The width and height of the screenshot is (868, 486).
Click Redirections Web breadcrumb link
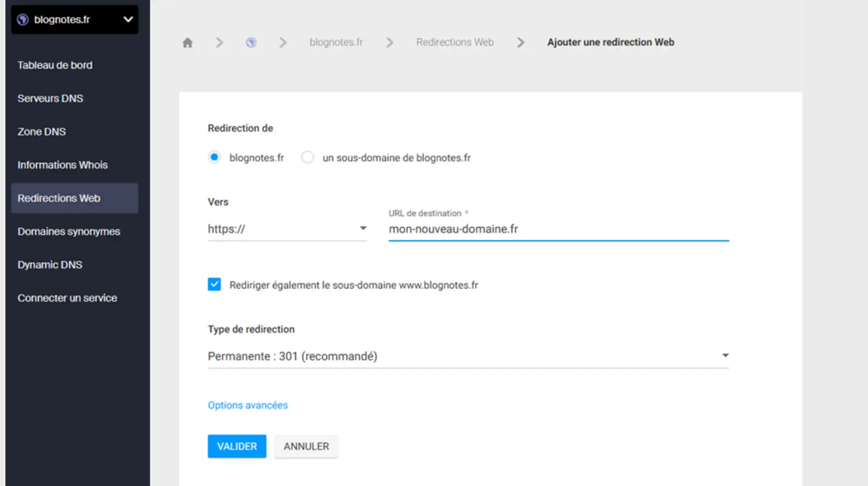point(455,42)
